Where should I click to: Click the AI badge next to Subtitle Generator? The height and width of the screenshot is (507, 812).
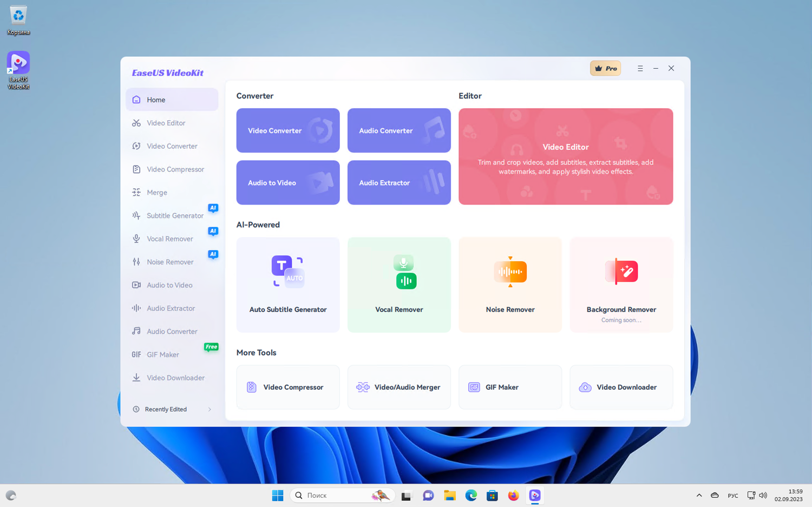tap(213, 208)
